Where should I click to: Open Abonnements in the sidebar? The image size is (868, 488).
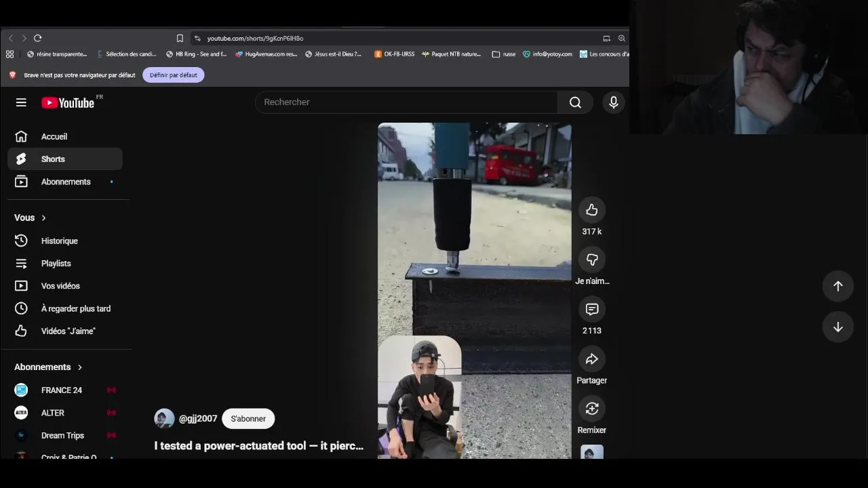coord(65,182)
